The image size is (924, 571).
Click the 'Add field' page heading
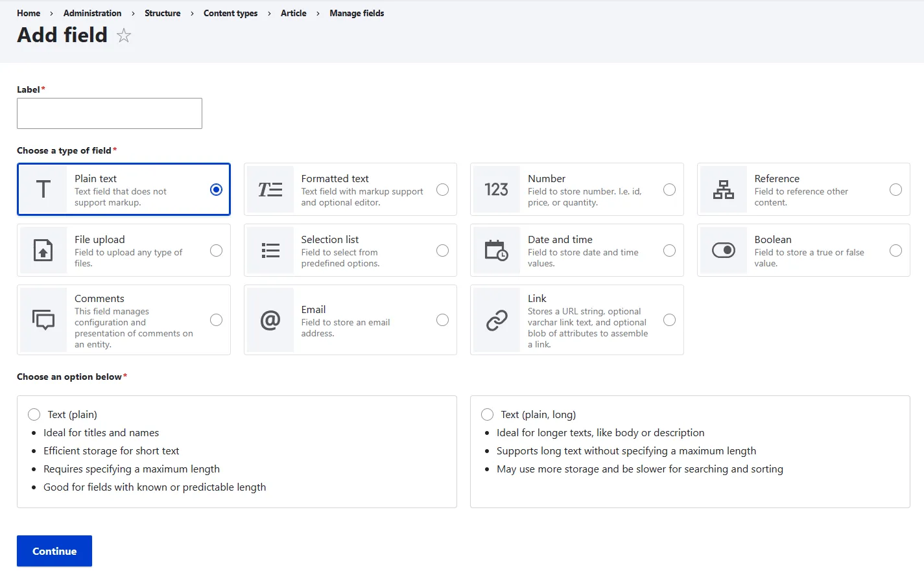click(x=62, y=35)
